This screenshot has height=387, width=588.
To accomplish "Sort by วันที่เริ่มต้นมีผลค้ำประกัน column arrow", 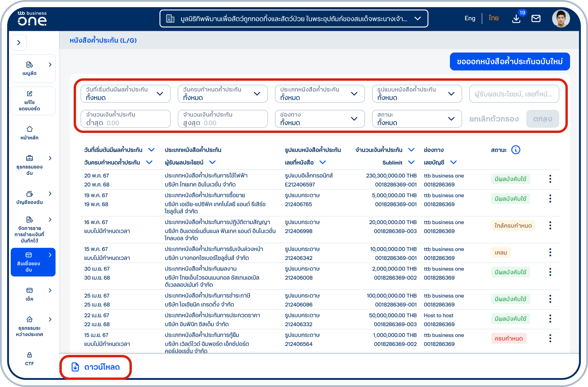I will click(151, 150).
